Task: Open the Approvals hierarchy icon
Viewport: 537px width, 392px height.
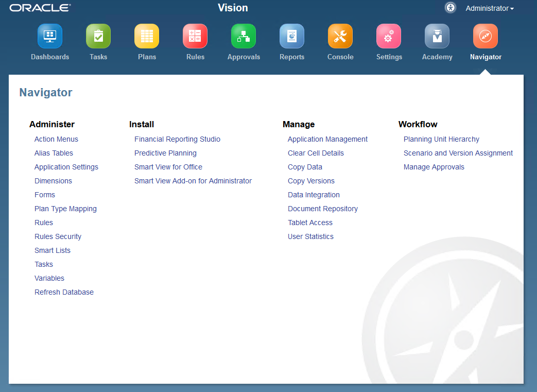Action: 244,36
